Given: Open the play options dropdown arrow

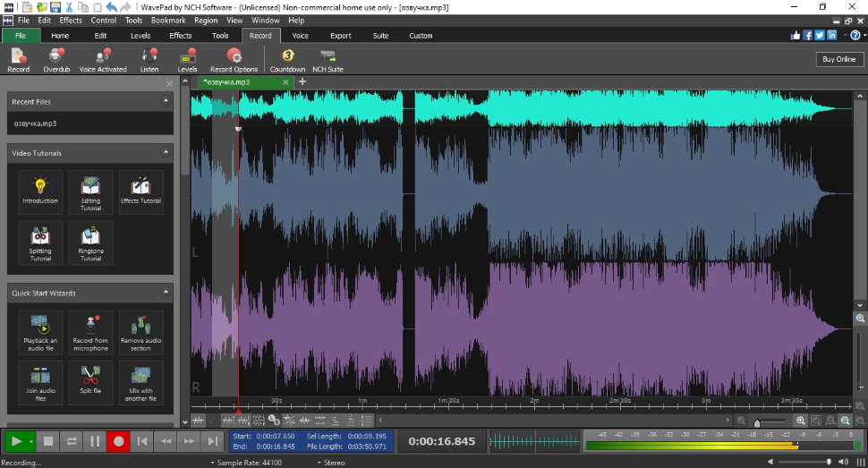Looking at the screenshot, I should pos(31,441).
